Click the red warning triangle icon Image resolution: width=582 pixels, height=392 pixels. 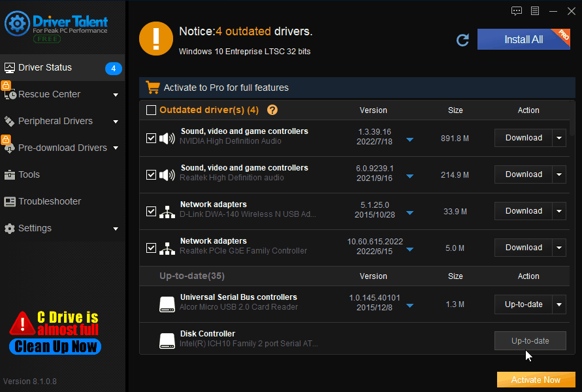point(22,323)
